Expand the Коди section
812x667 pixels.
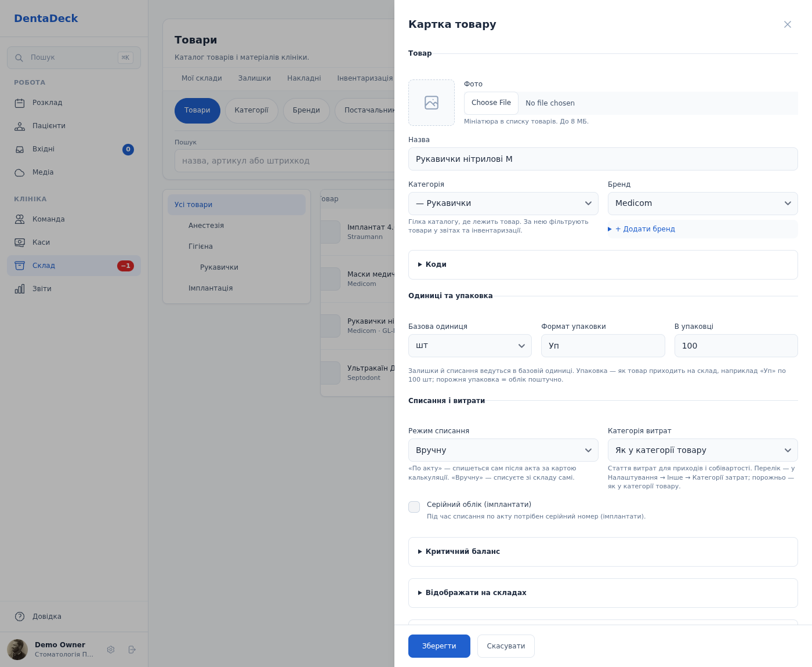point(603,264)
